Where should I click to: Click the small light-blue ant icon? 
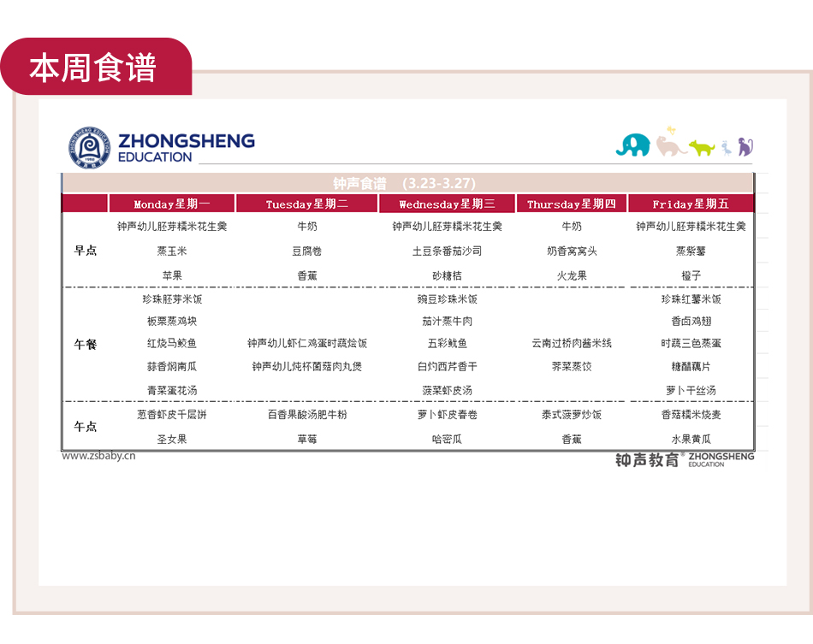[x=726, y=148]
